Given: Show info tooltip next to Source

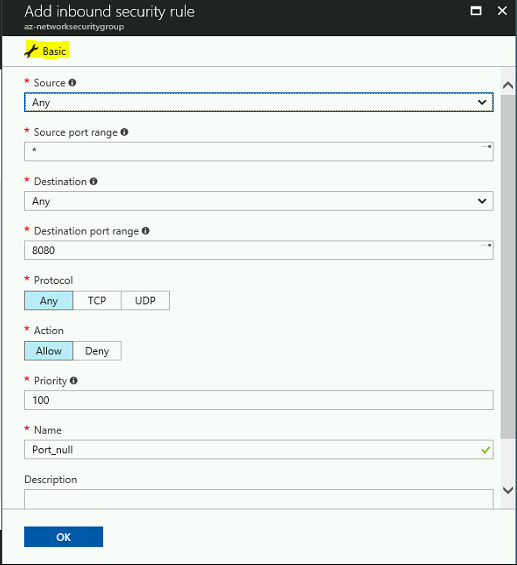Looking at the screenshot, I should pos(72,83).
